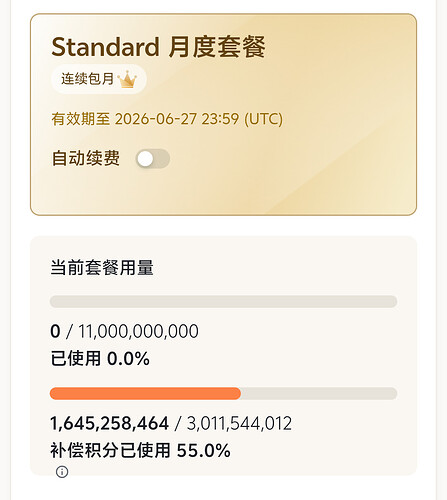The height and width of the screenshot is (500, 447).
Task: Click the current plan usage panel
Action: click(x=223, y=356)
